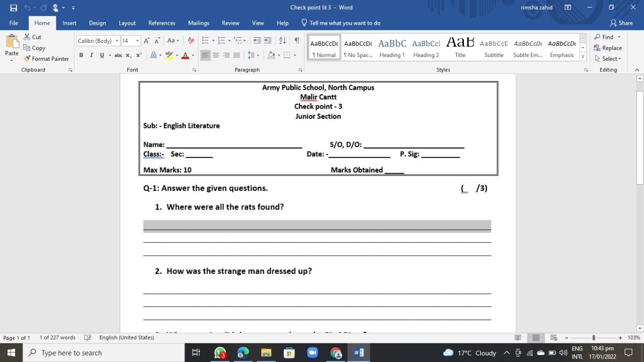Expand the Styles gallery with More arrow
644x362 pixels.
(x=583, y=57)
